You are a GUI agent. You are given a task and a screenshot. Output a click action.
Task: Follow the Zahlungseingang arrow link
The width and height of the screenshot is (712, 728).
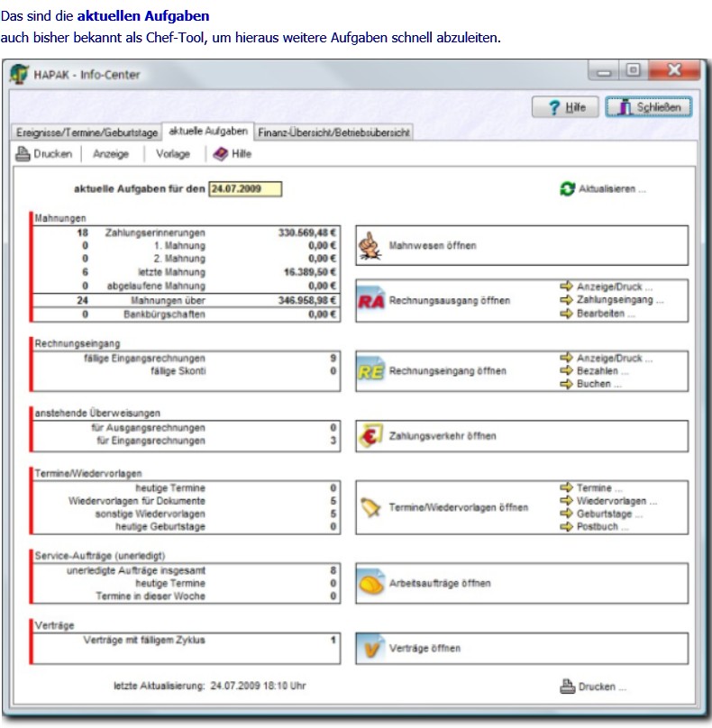(613, 300)
